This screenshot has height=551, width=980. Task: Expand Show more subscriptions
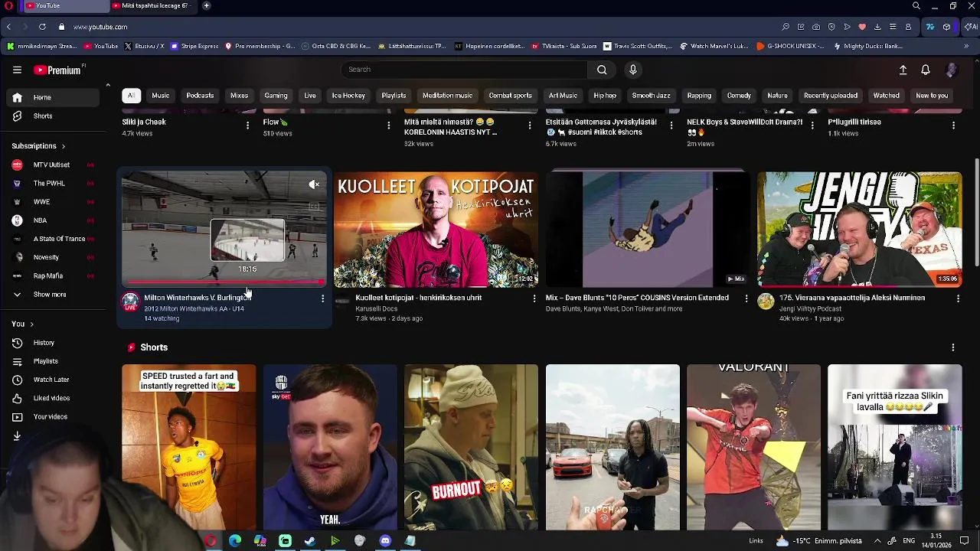tap(50, 295)
